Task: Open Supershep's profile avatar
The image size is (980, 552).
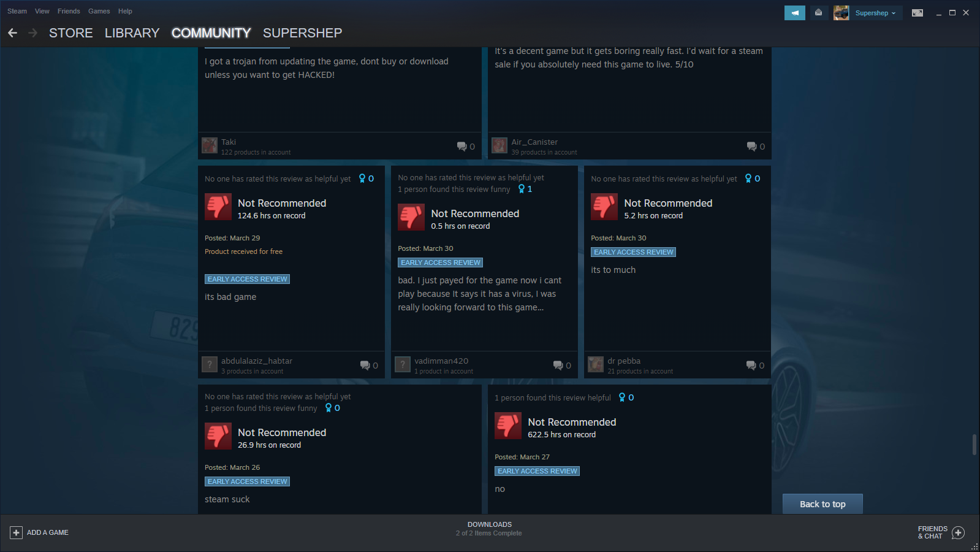Action: tap(841, 13)
